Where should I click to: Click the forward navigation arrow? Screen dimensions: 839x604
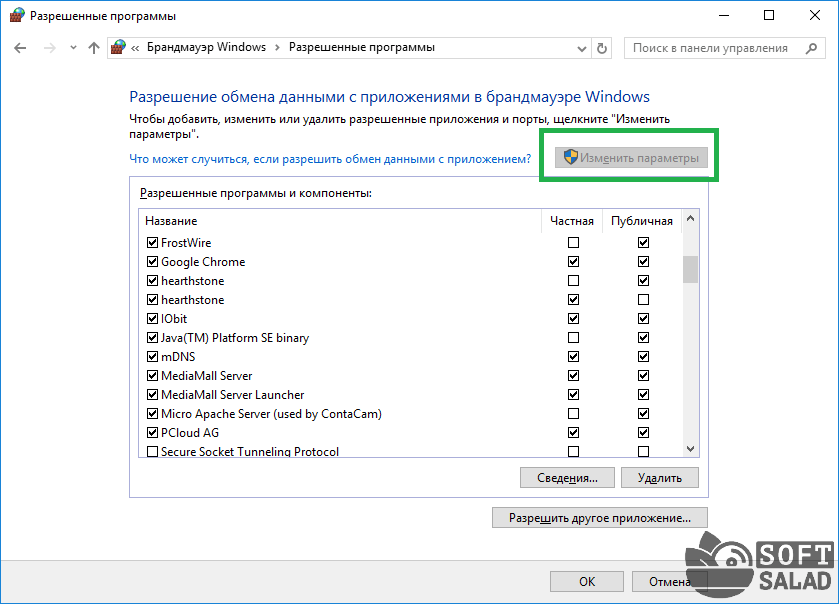tap(50, 48)
